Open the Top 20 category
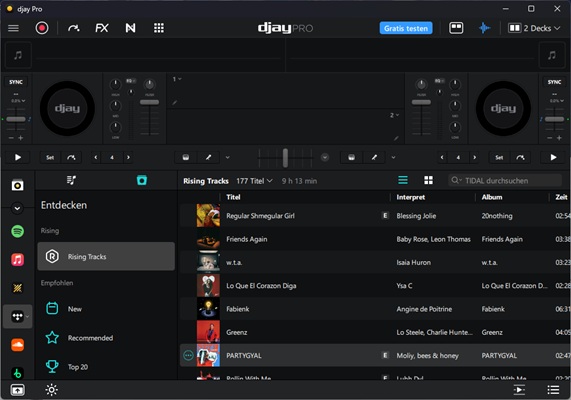Viewport: 571px width, 400px height. coord(106,367)
